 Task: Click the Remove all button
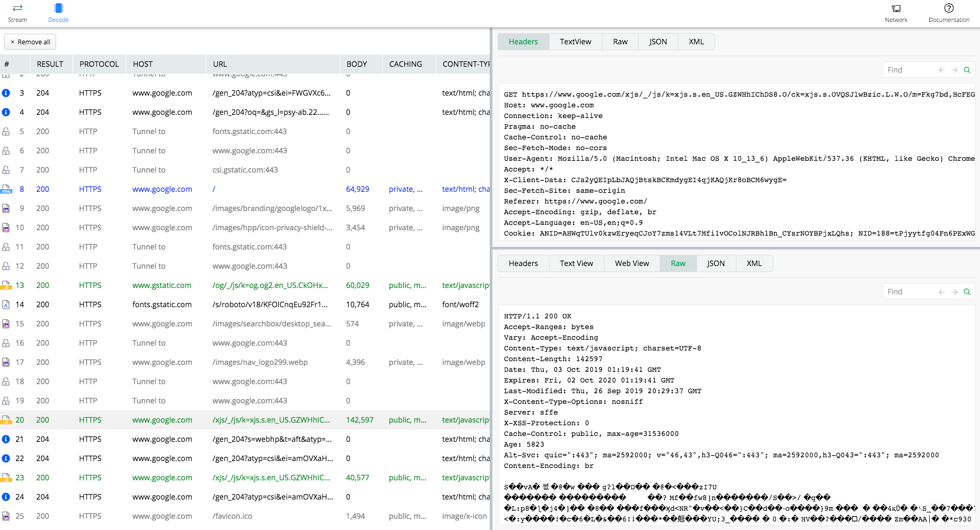coord(30,42)
